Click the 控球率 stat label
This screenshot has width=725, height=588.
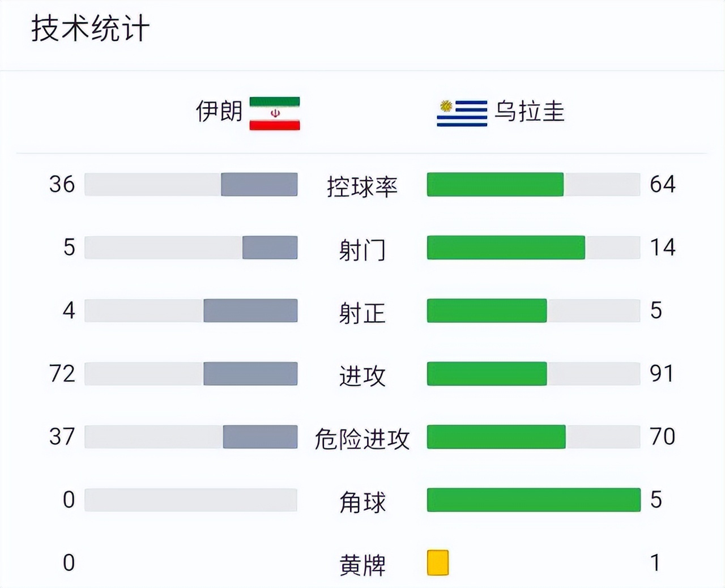click(x=362, y=186)
